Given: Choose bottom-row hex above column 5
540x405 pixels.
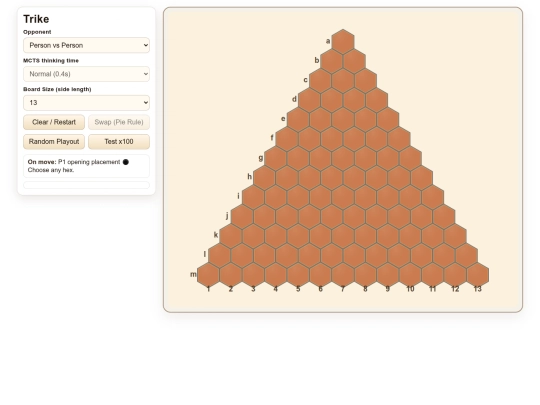Looking at the screenshot, I should pyautogui.click(x=298, y=275).
